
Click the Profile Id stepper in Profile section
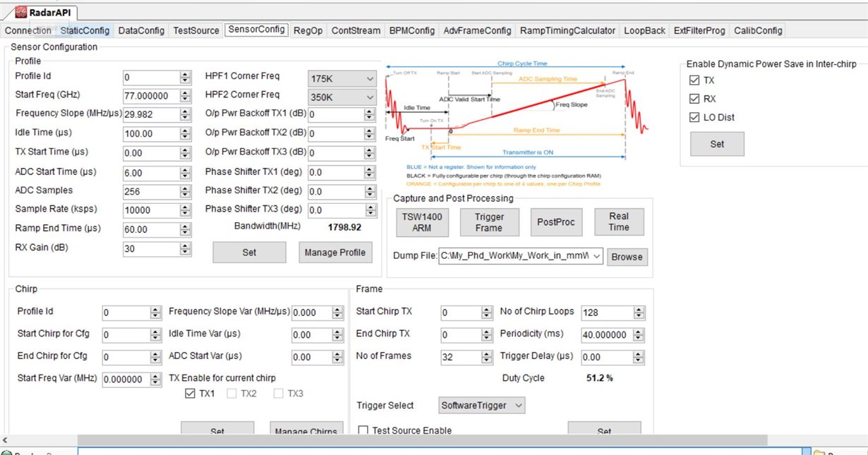[x=186, y=78]
